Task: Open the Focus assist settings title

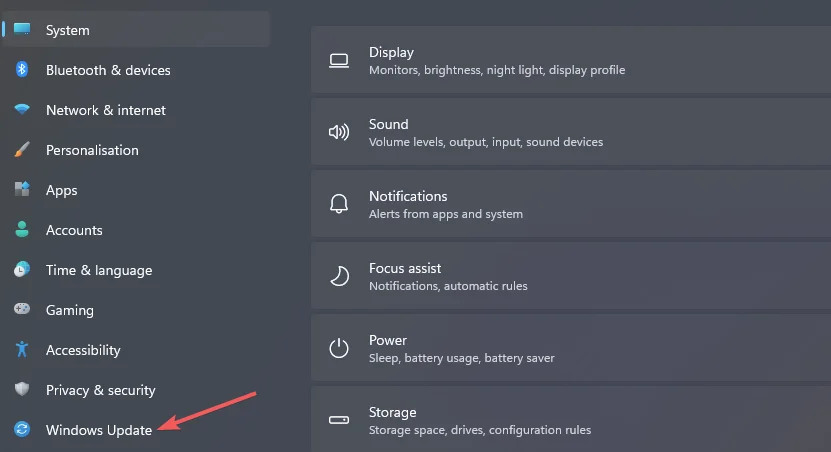Action: pos(405,268)
